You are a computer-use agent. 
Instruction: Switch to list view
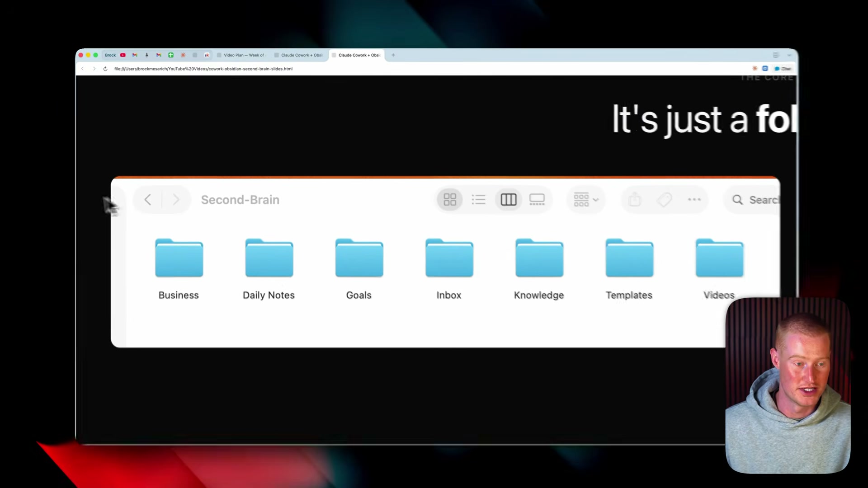pos(478,200)
